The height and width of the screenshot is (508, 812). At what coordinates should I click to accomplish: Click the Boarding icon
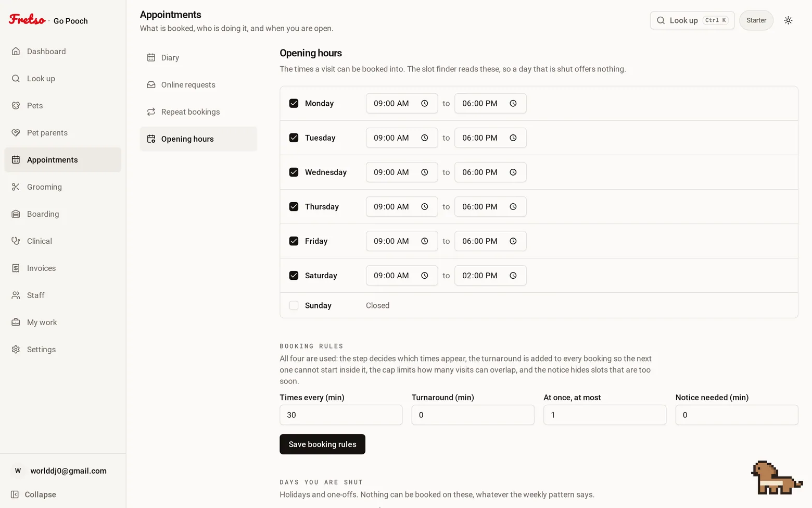click(x=16, y=214)
